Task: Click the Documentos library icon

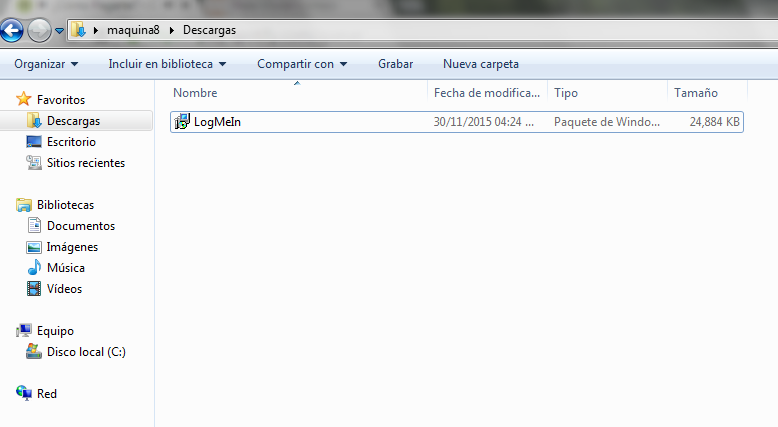Action: pyautogui.click(x=34, y=225)
